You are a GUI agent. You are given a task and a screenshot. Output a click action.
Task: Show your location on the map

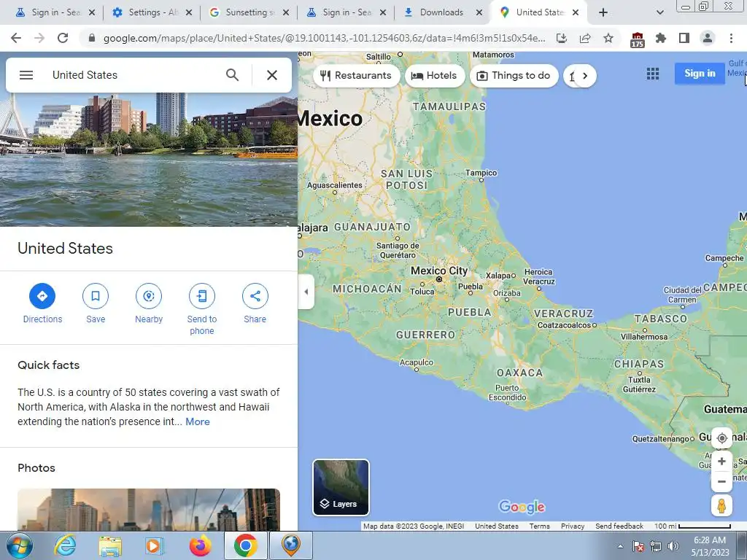(721, 438)
